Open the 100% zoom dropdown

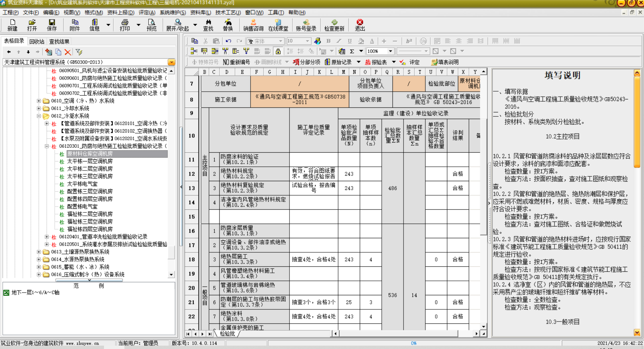[x=390, y=51]
